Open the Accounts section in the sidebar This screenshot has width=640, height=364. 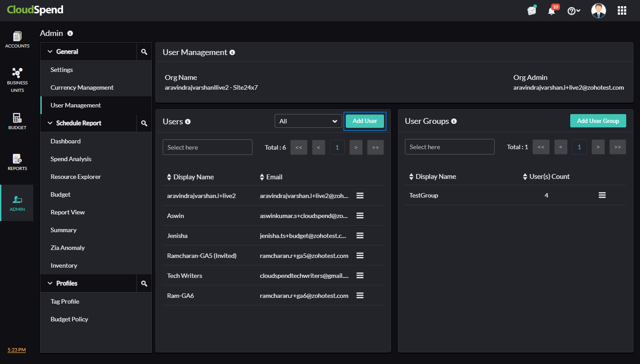point(17,40)
